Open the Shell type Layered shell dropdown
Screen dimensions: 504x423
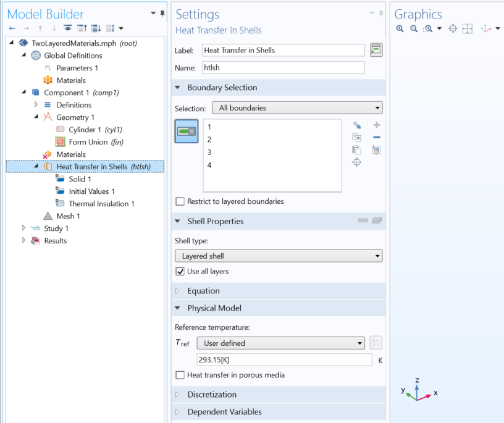pos(279,256)
